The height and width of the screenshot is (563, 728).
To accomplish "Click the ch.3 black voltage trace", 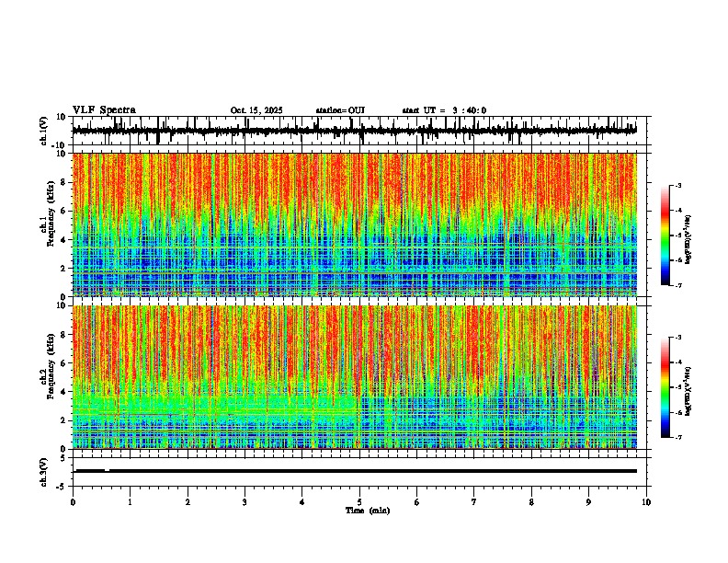I will 355,471.
